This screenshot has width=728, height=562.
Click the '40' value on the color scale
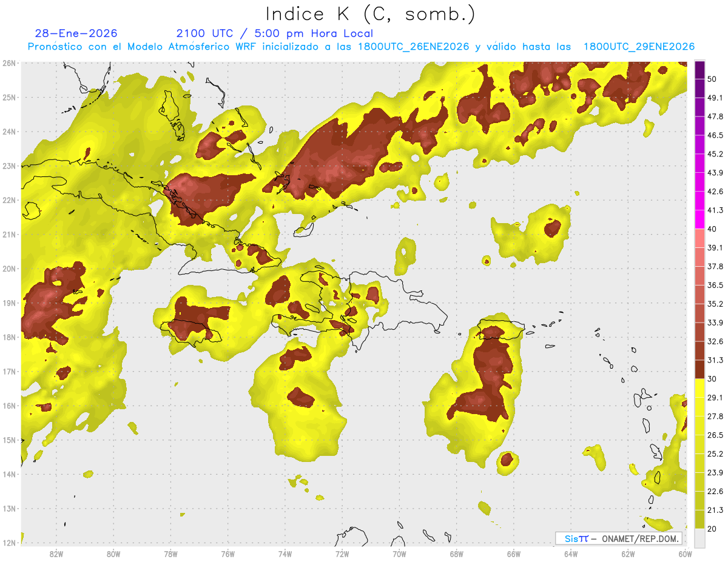(712, 229)
